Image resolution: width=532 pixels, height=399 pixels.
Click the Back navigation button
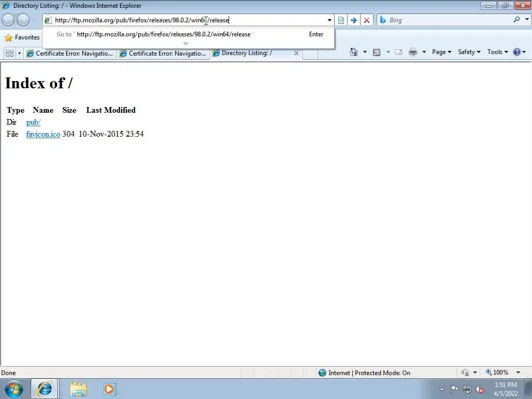click(x=8, y=20)
